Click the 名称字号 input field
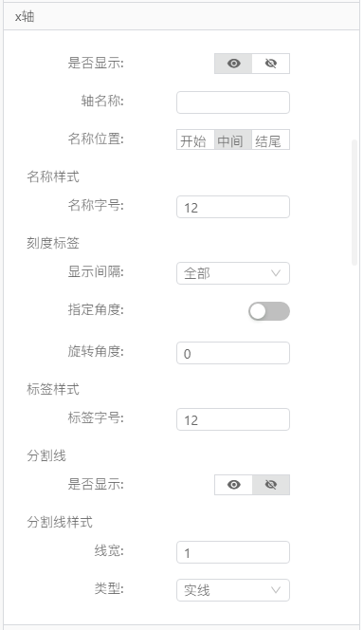 point(233,207)
